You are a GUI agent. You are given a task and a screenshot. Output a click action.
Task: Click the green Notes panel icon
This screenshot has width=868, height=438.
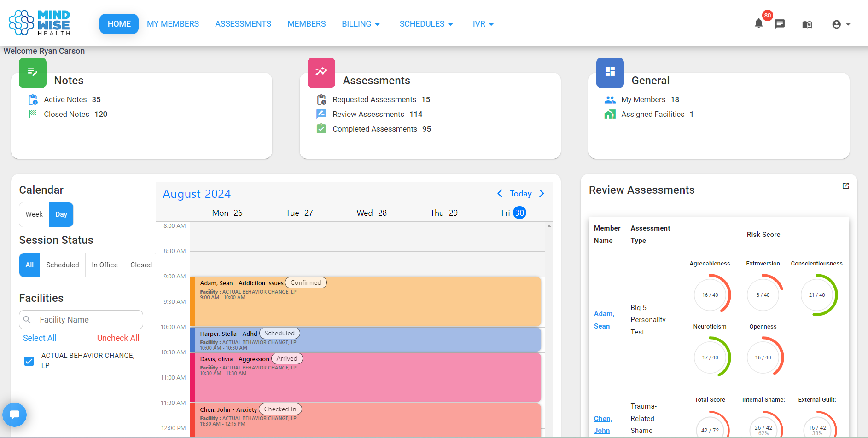32,73
